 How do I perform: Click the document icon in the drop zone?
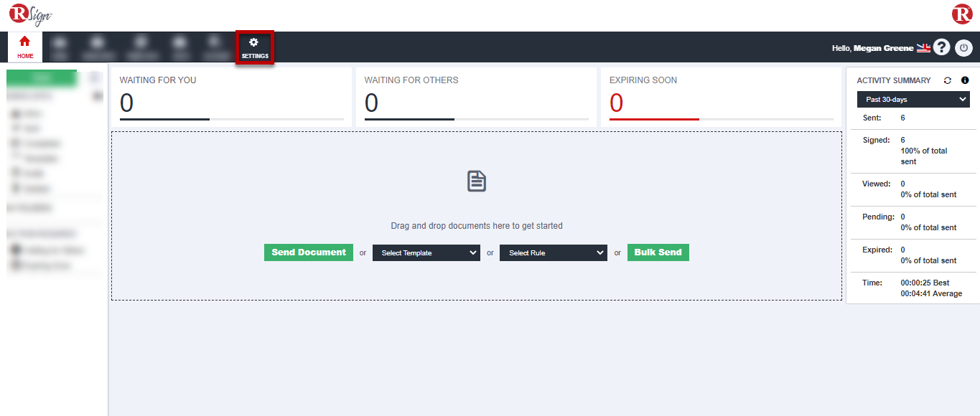[476, 181]
